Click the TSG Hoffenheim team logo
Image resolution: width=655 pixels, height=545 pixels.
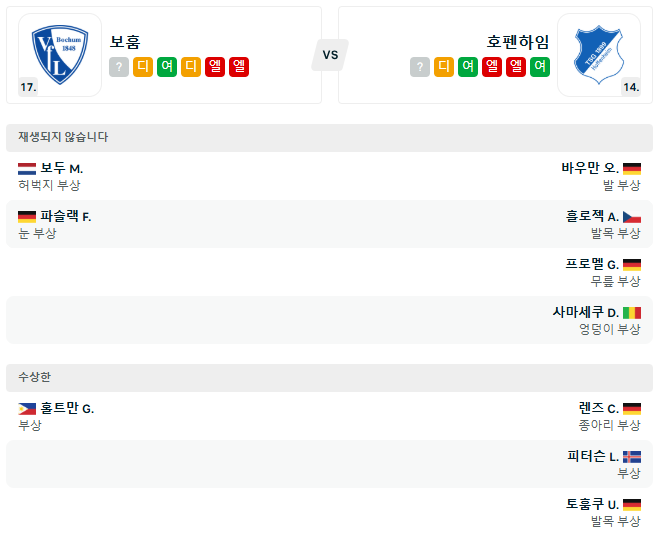(599, 55)
